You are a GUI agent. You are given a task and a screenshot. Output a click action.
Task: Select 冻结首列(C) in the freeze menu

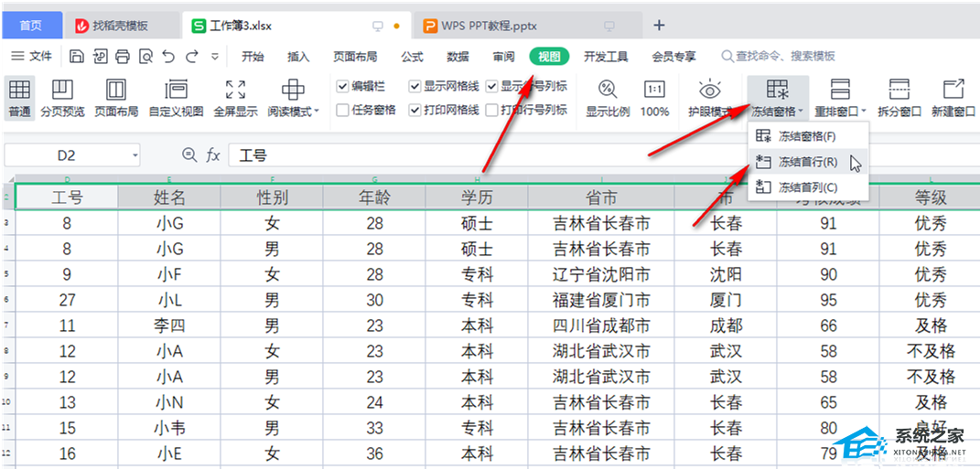point(806,187)
